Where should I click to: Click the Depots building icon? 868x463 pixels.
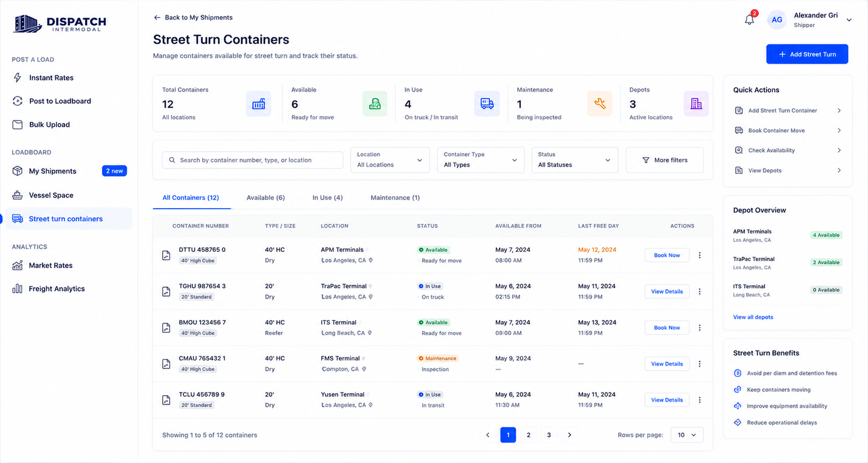pos(696,104)
